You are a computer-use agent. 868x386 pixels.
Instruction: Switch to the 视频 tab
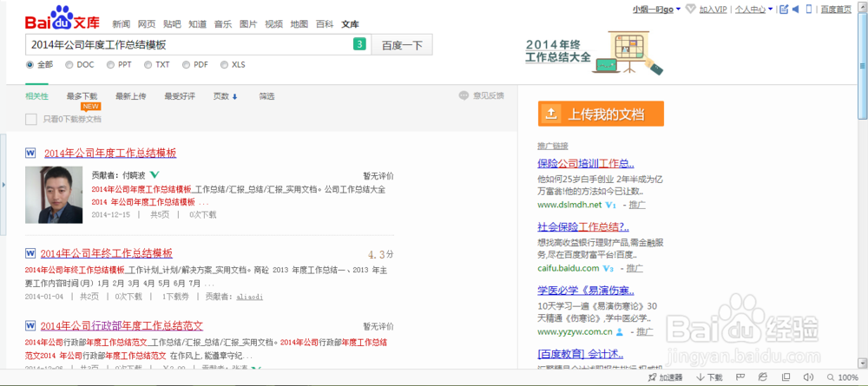point(274,23)
